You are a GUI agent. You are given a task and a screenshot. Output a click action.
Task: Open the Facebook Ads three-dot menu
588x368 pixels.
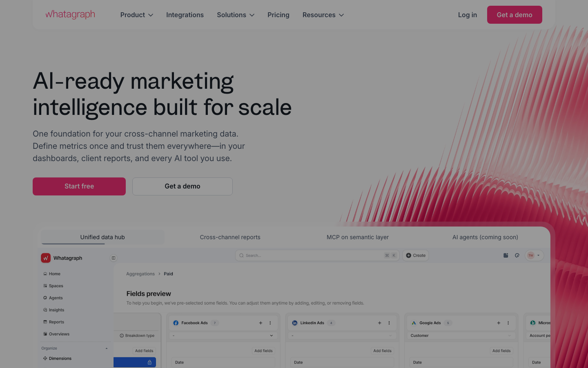point(270,323)
